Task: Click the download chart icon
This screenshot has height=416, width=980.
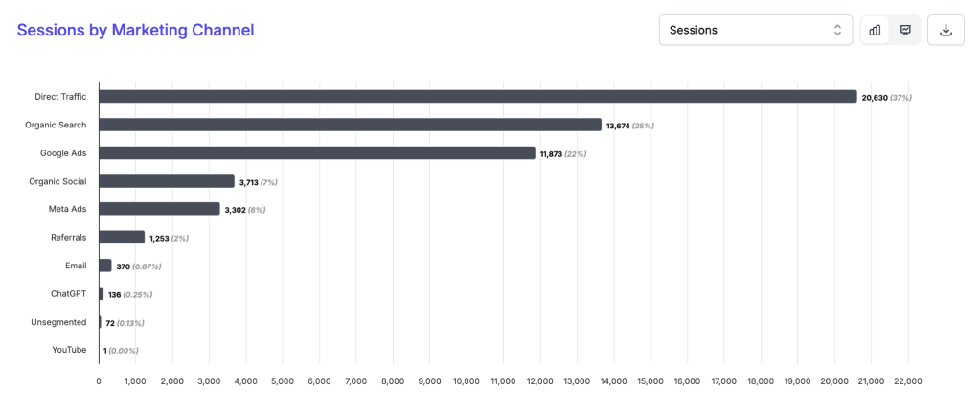Action: (946, 30)
